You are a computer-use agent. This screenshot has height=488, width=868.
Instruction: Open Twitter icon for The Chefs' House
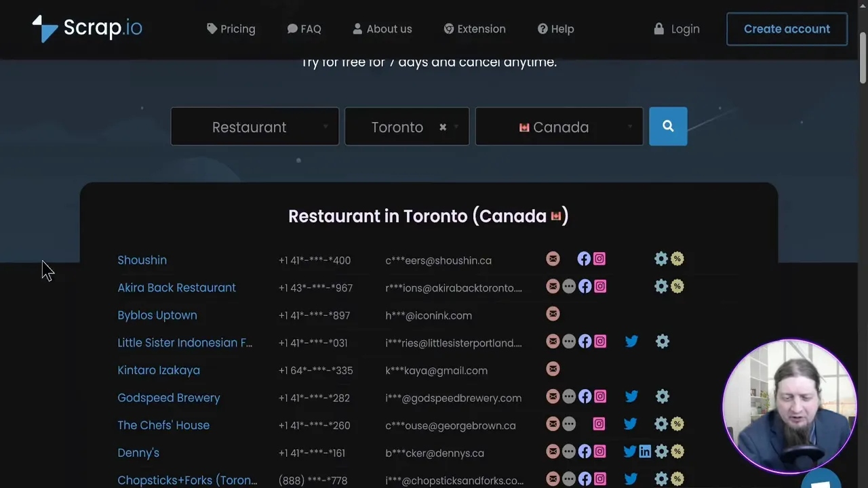tap(630, 424)
